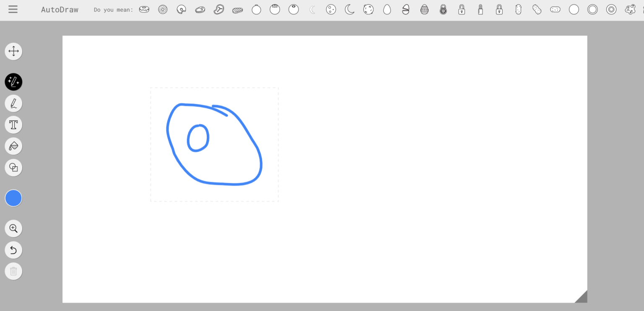This screenshot has height=311, width=644.
Task: Select the Move/Select tool
Action: 13,52
